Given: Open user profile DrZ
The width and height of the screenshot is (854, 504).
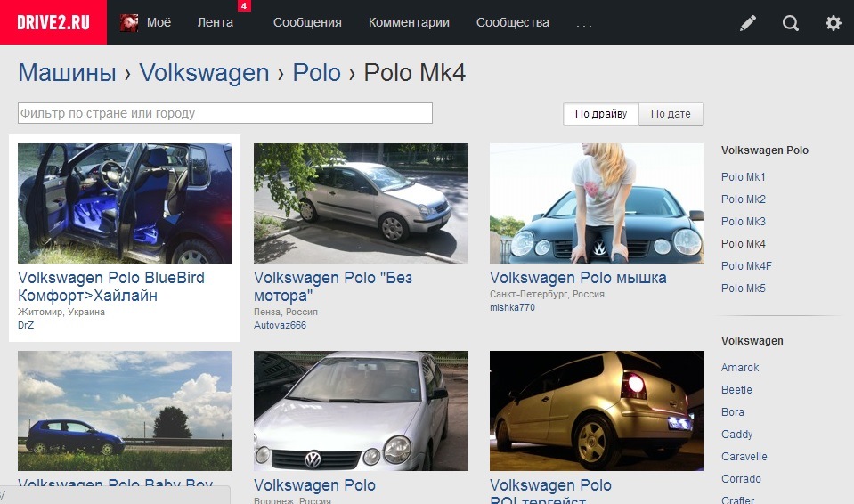Looking at the screenshot, I should [x=26, y=325].
